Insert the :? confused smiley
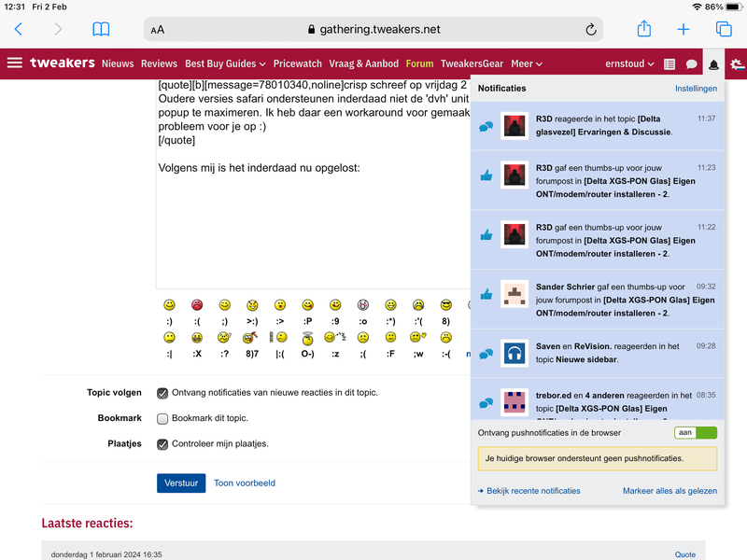This screenshot has width=747, height=560. (x=224, y=338)
